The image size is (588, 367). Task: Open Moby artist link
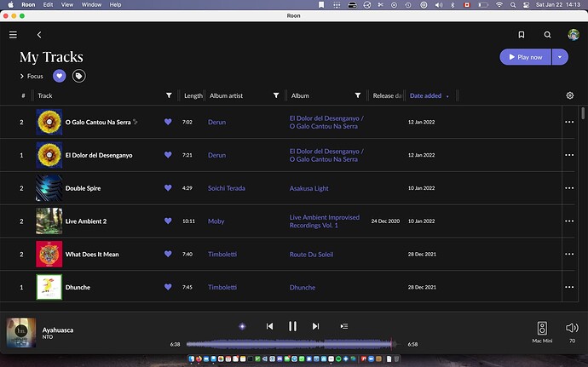[216, 221]
